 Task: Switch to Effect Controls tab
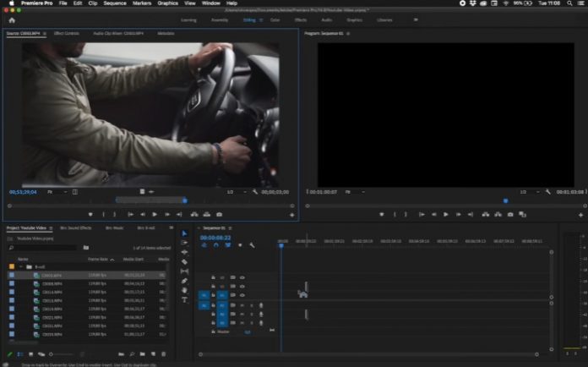tap(67, 33)
